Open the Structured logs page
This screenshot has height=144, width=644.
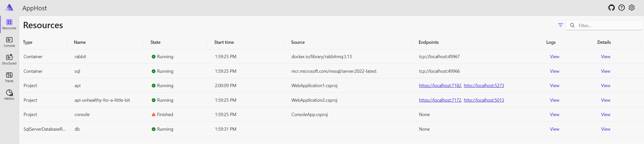pyautogui.click(x=9, y=60)
